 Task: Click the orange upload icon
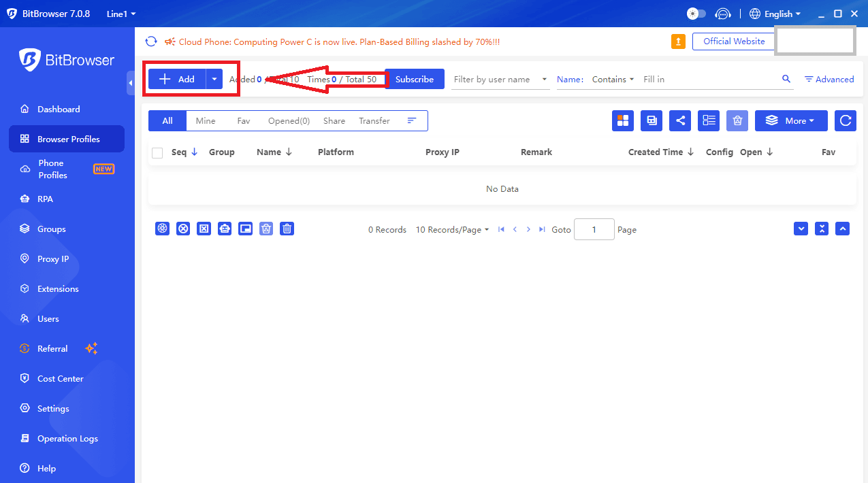click(x=678, y=41)
